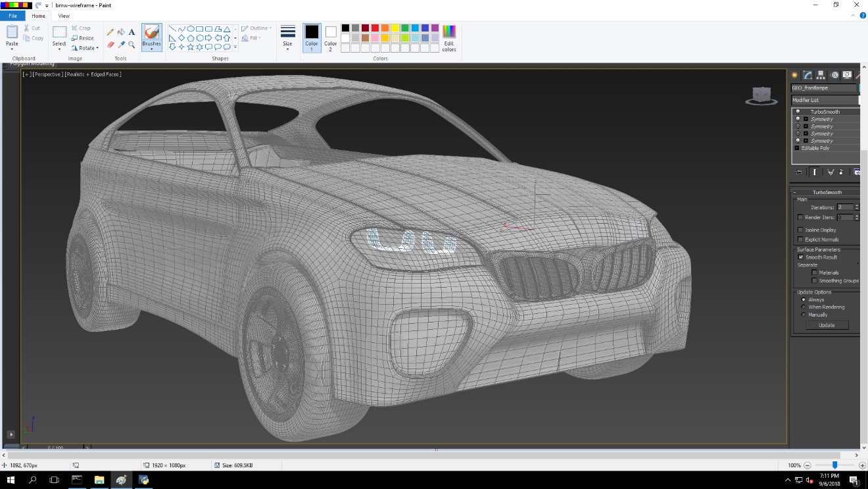
Task: Select the Magnifier tool
Action: click(132, 45)
